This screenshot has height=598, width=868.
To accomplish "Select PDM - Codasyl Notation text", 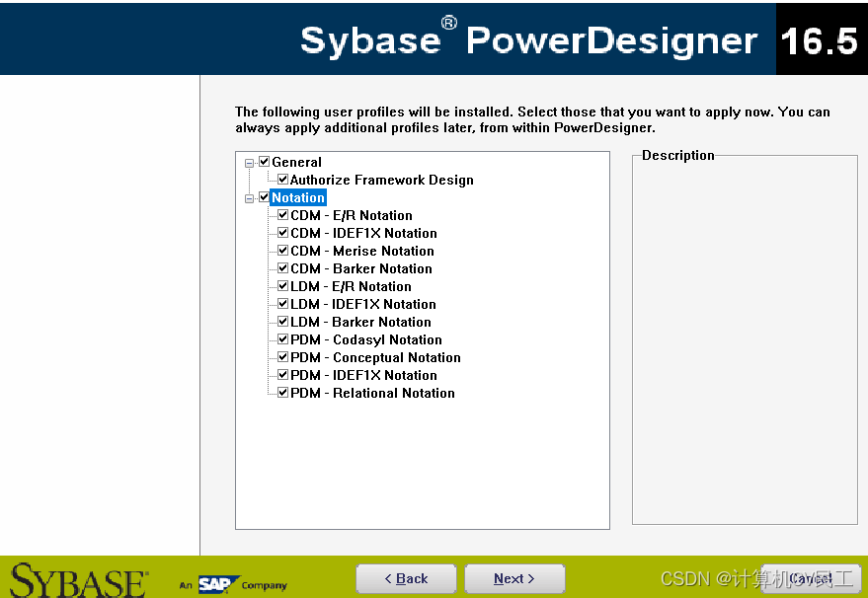I will pos(366,339).
